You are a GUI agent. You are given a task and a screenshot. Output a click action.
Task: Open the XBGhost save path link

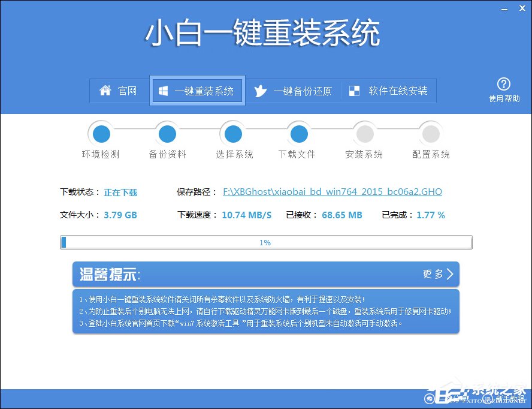click(x=332, y=192)
